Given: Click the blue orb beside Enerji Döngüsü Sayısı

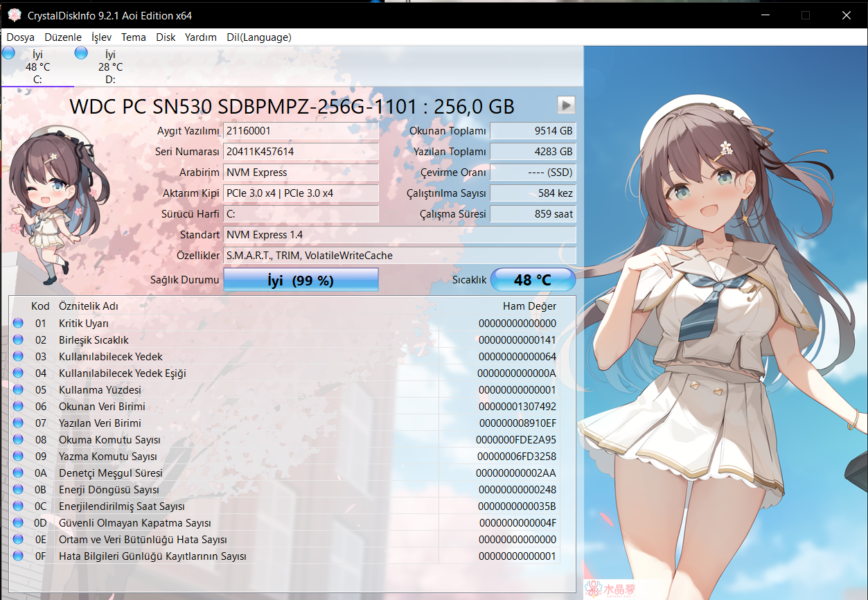Looking at the screenshot, I should (18, 489).
